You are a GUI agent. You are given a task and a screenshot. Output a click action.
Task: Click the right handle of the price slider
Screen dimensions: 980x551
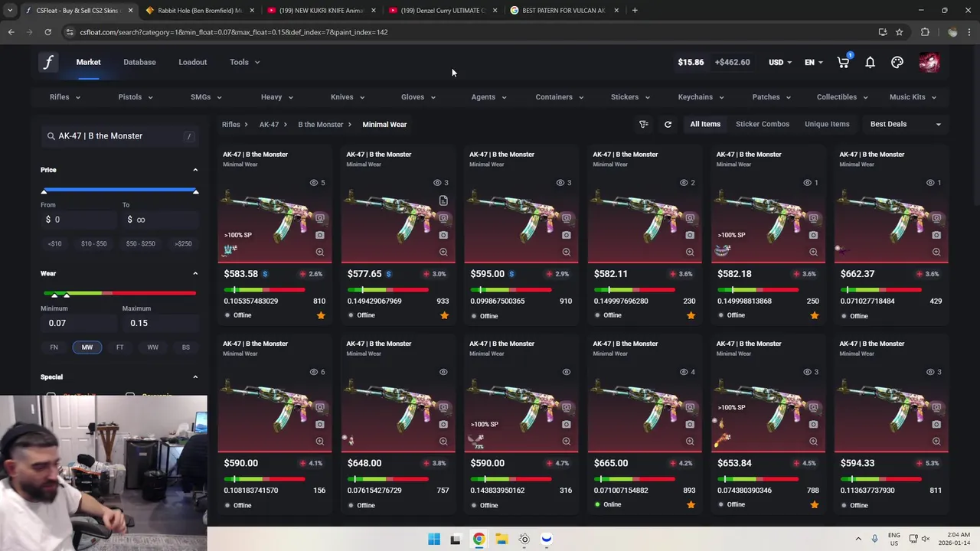(x=195, y=191)
